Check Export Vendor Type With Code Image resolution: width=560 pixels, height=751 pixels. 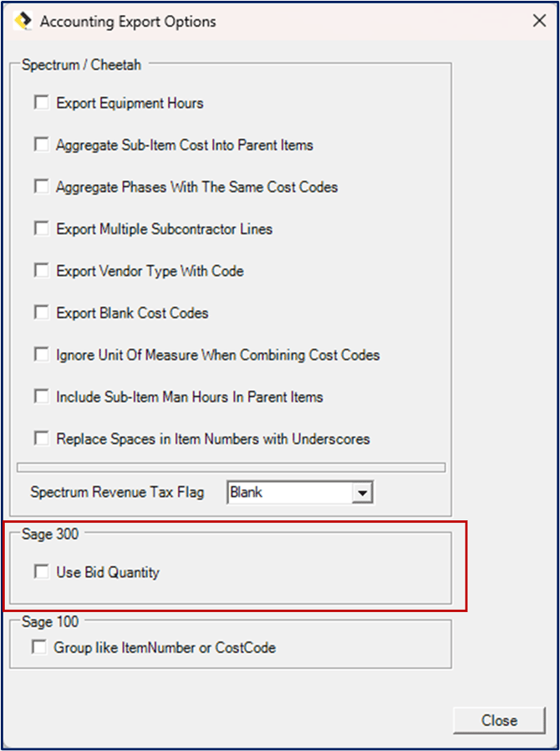coord(41,270)
